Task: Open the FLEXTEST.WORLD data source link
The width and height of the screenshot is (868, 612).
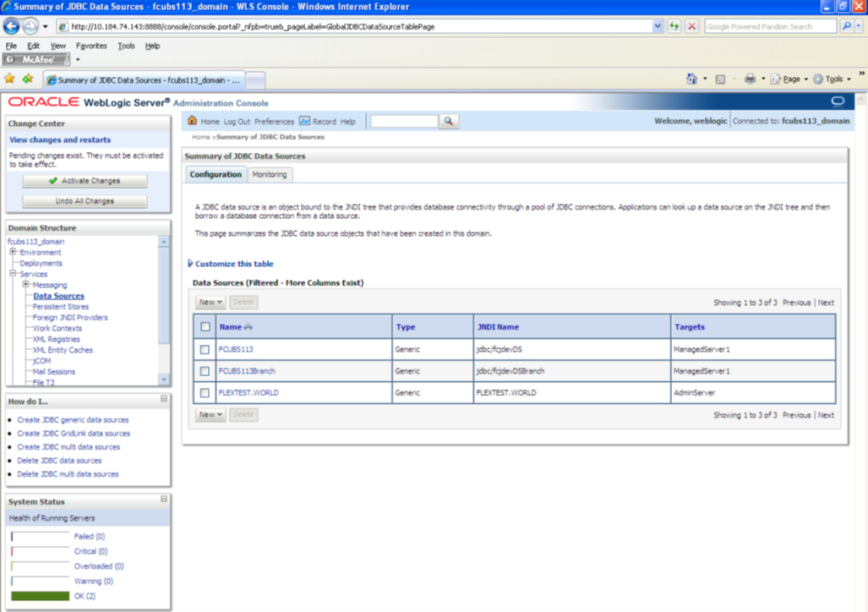Action: (x=248, y=393)
